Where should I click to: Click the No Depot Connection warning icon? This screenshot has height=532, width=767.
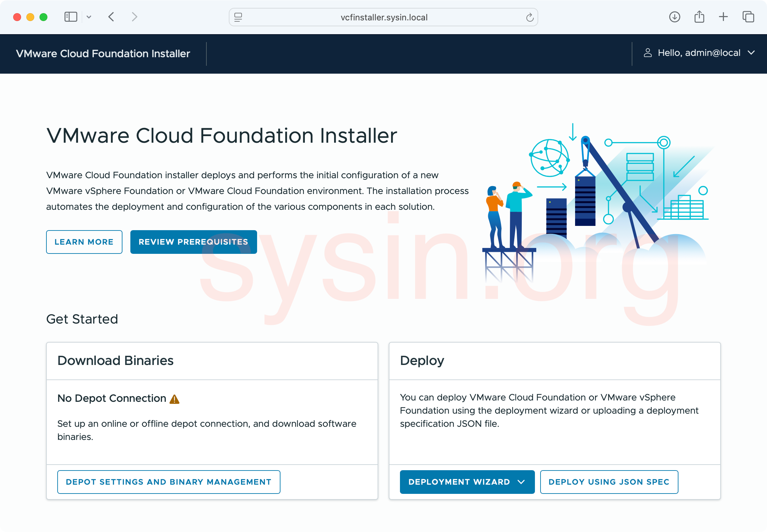point(174,399)
